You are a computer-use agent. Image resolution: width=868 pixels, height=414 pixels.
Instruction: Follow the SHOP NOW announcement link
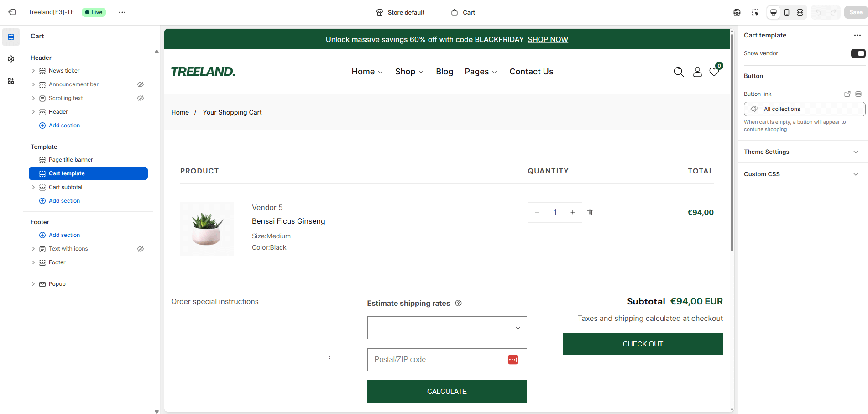pos(548,40)
